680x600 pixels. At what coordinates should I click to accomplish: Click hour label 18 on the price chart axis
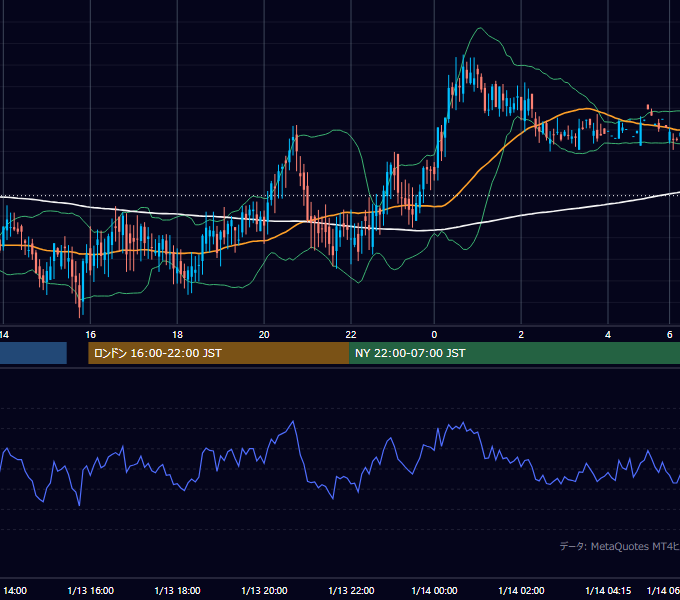(177, 335)
